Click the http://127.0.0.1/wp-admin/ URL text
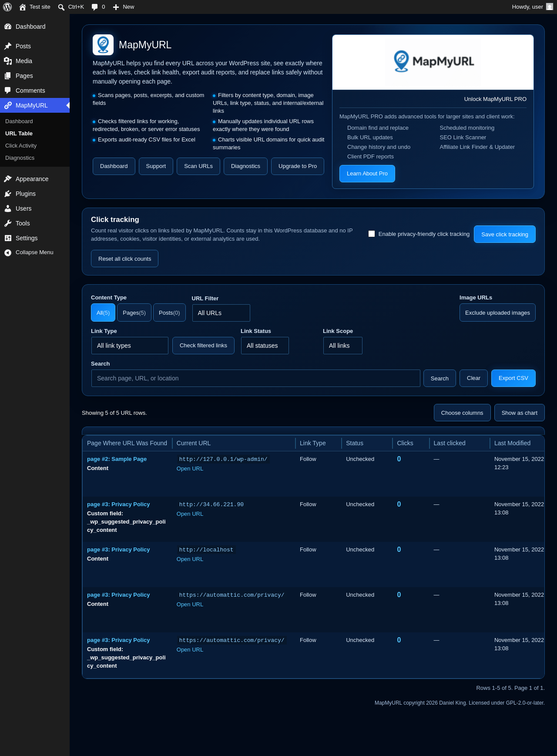The width and height of the screenshot is (557, 756). [x=223, y=459]
